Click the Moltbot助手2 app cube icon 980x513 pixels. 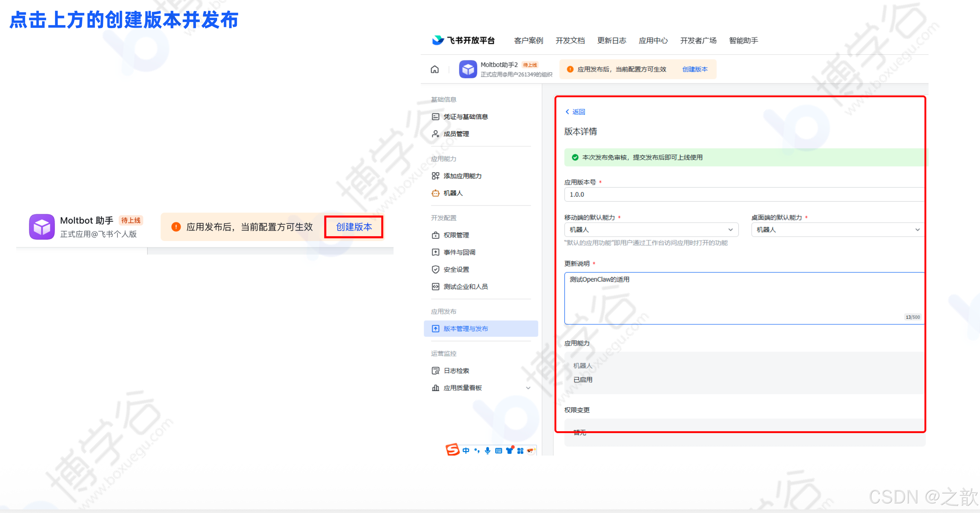tap(467, 69)
